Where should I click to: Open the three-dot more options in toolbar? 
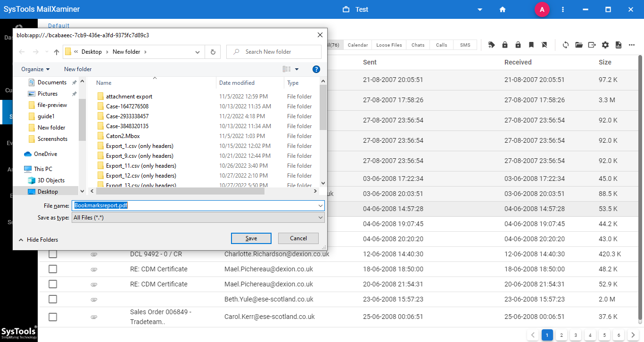tap(631, 45)
